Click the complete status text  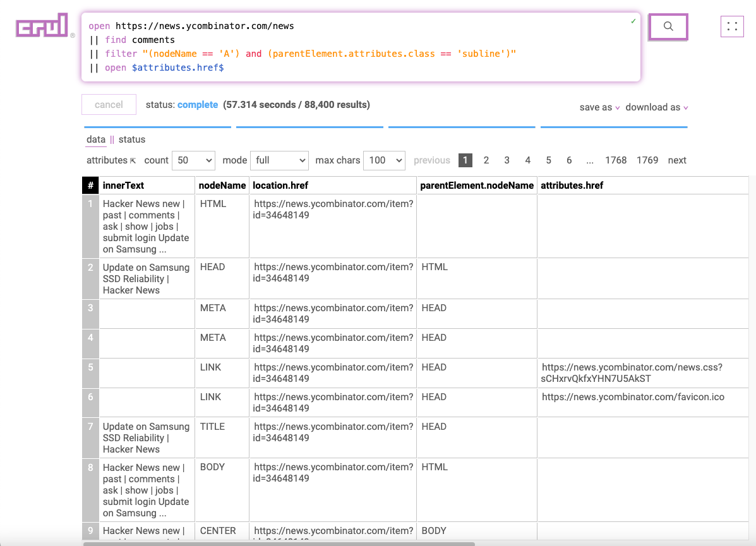[198, 105]
